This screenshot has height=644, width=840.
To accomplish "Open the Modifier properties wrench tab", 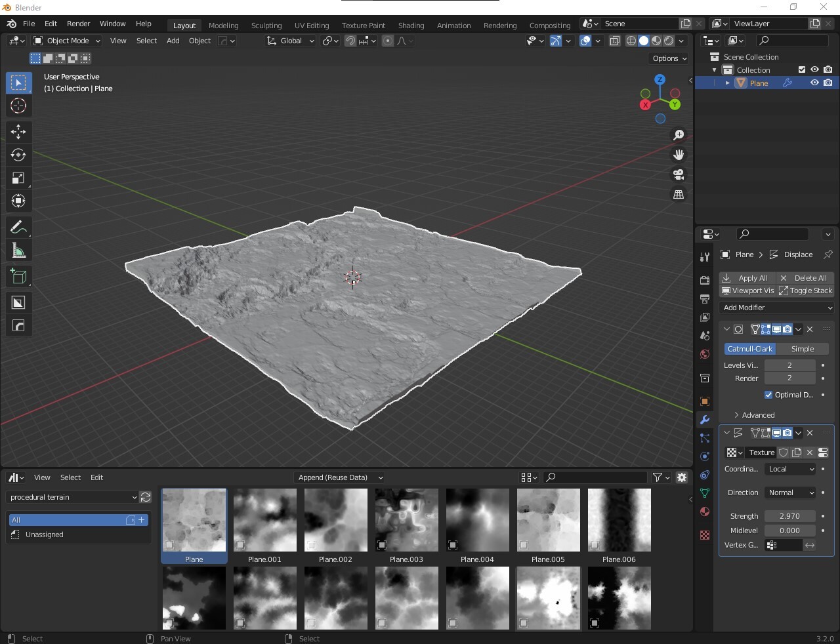I will click(x=705, y=420).
